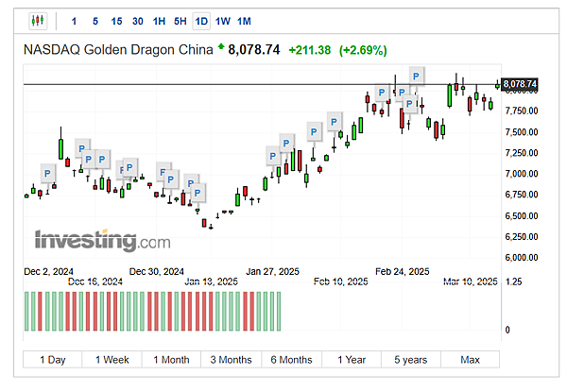Choose the 1D interval

[201, 22]
